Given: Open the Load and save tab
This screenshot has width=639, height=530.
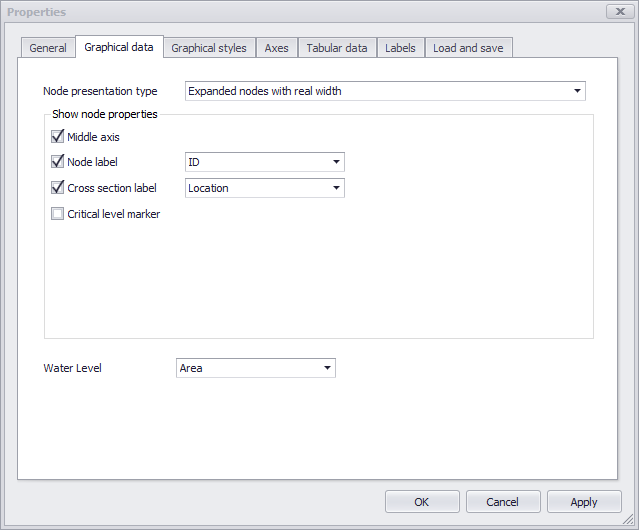Looking at the screenshot, I should click(468, 48).
